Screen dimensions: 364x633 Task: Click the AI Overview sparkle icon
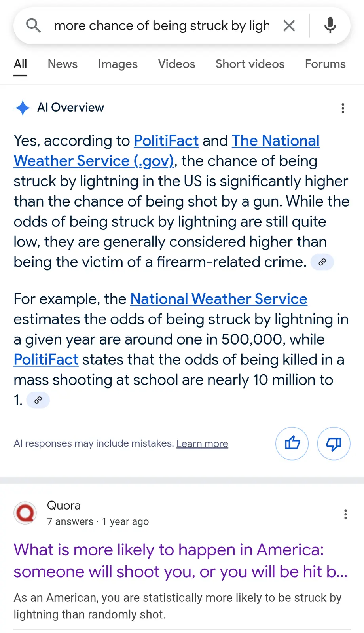click(x=23, y=108)
